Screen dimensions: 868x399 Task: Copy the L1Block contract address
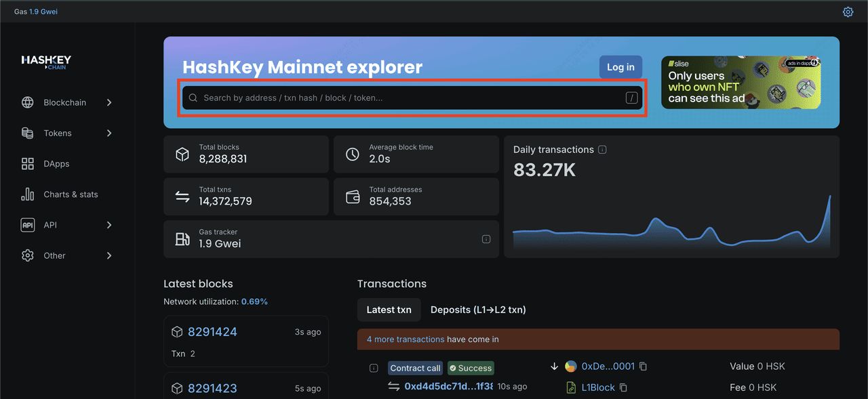point(623,387)
